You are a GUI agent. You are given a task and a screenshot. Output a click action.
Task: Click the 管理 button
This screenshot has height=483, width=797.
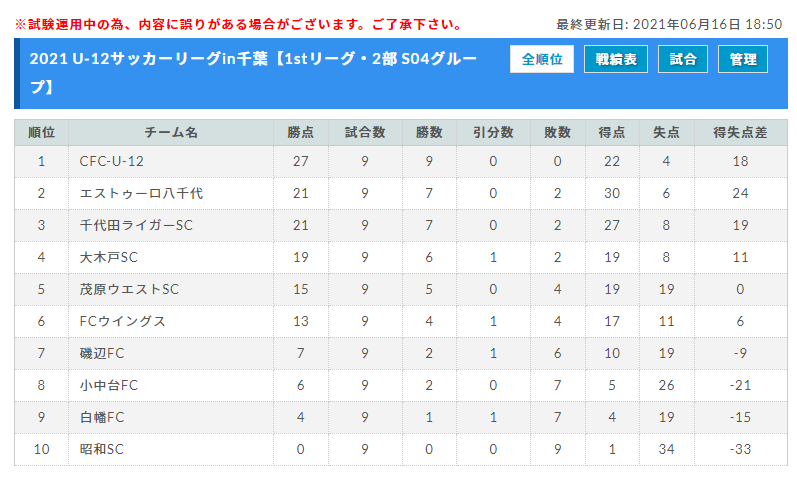[743, 59]
